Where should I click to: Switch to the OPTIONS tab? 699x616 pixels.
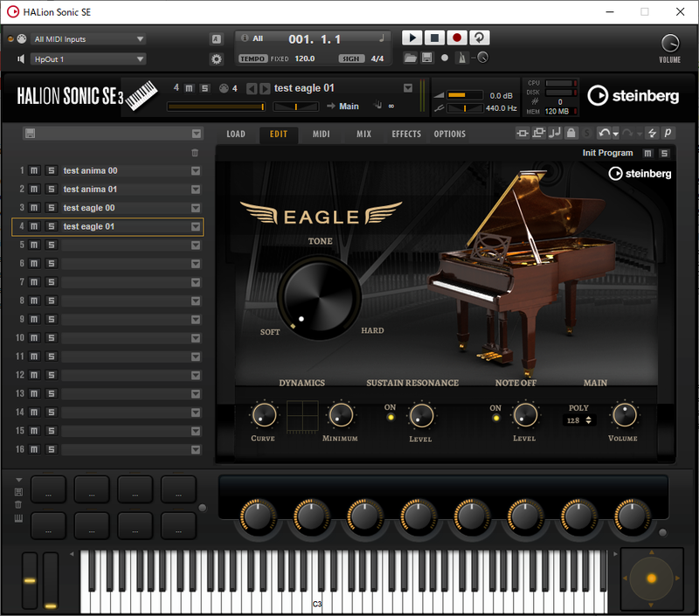coord(450,135)
